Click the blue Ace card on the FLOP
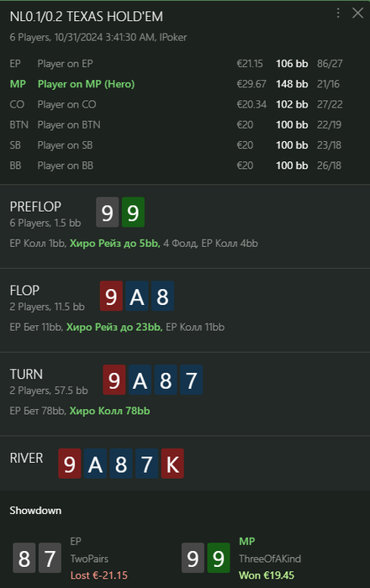 point(137,296)
